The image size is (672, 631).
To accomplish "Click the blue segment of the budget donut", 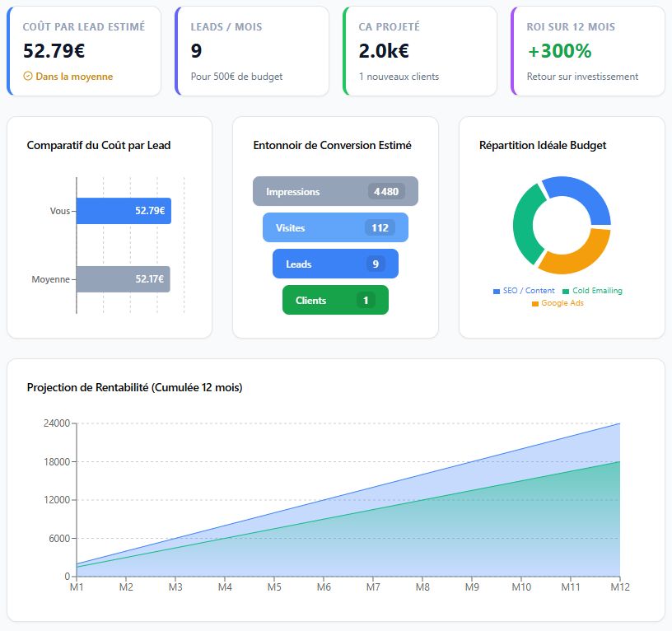I will pyautogui.click(x=581, y=195).
